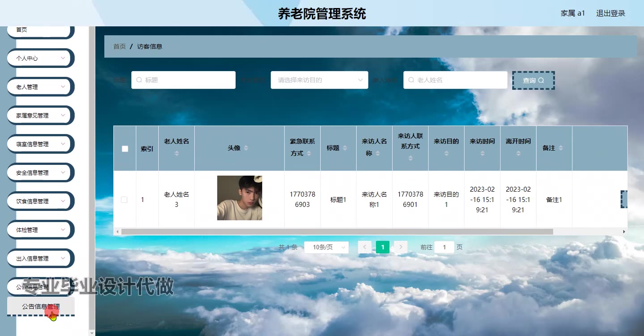Click the sidebar vertical scrollbar
This screenshot has height=336, width=644.
coord(92,178)
